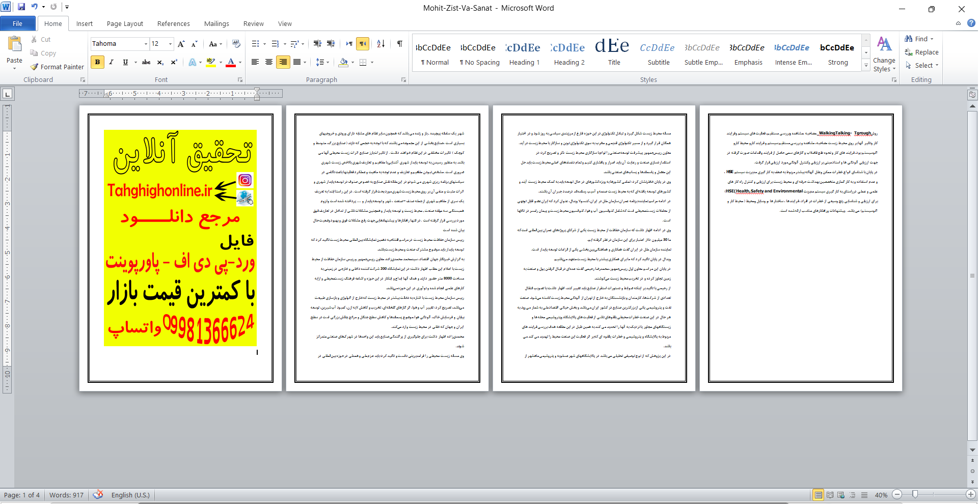Image resolution: width=980 pixels, height=504 pixels.
Task: Toggle Align Text Right button
Action: pos(283,62)
